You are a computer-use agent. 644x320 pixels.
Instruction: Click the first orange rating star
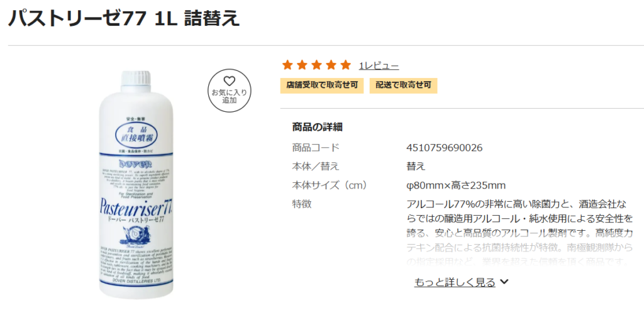tap(287, 65)
